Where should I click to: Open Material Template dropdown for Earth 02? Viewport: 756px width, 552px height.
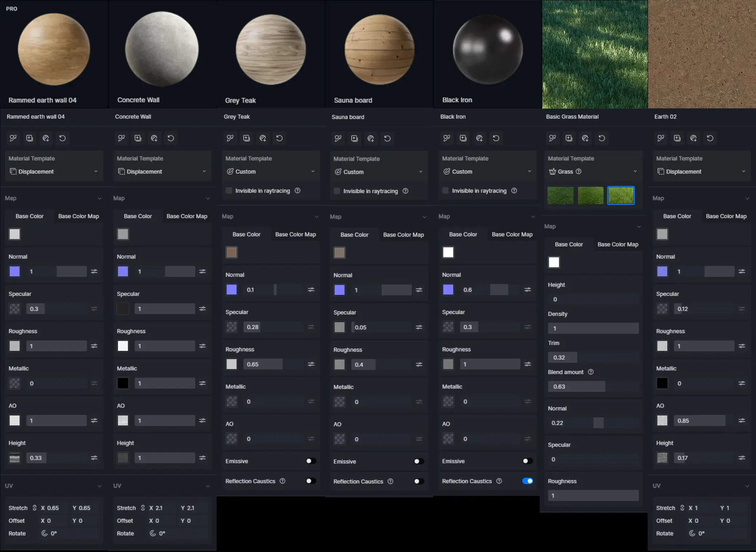coord(701,172)
